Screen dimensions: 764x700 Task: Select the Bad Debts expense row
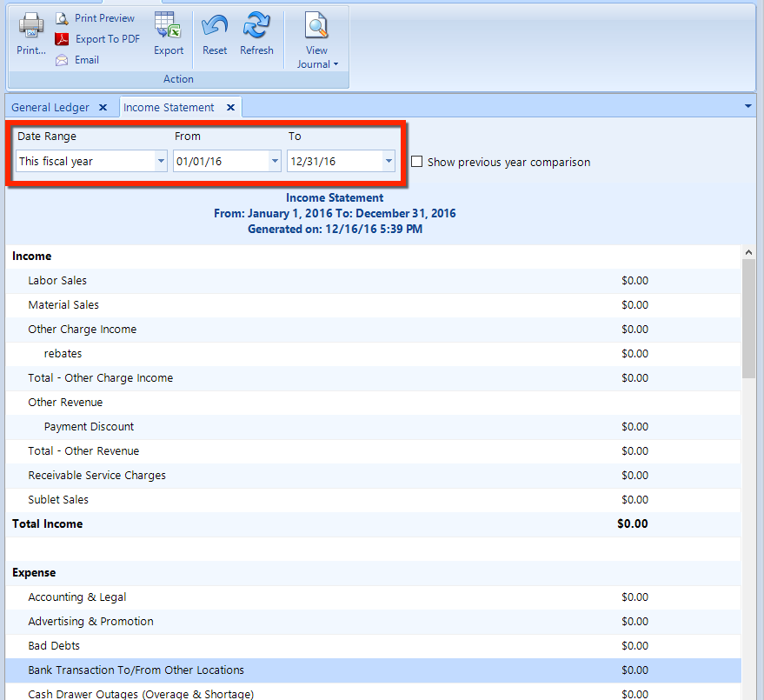click(54, 645)
